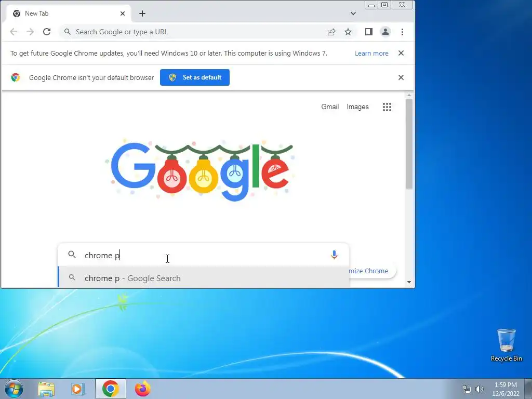Open the network tray icon
532x399 pixels.
467,389
